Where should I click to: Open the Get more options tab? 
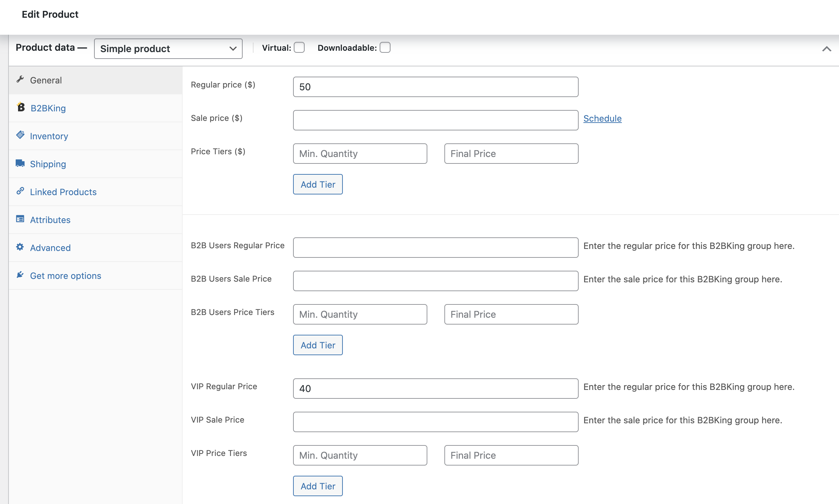tap(95, 276)
